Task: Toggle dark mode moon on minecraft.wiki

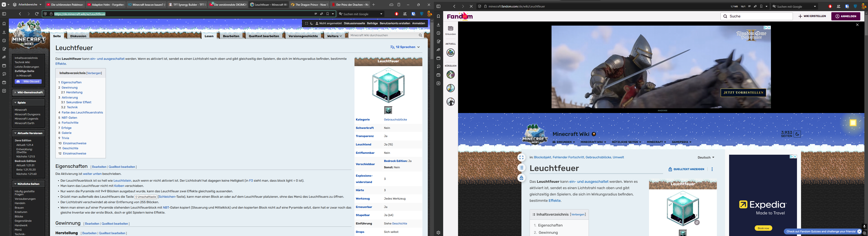Action: pyautogui.click(x=312, y=23)
